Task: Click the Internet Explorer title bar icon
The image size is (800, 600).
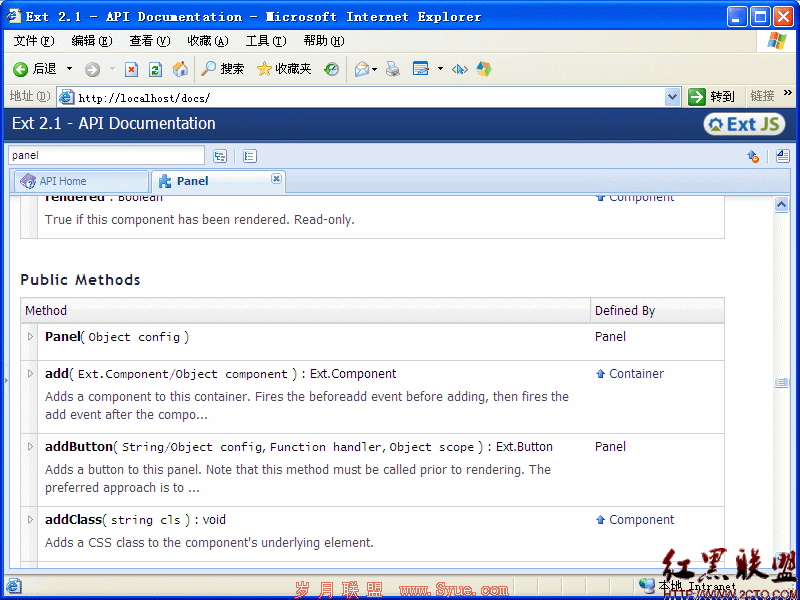Action: (14, 17)
